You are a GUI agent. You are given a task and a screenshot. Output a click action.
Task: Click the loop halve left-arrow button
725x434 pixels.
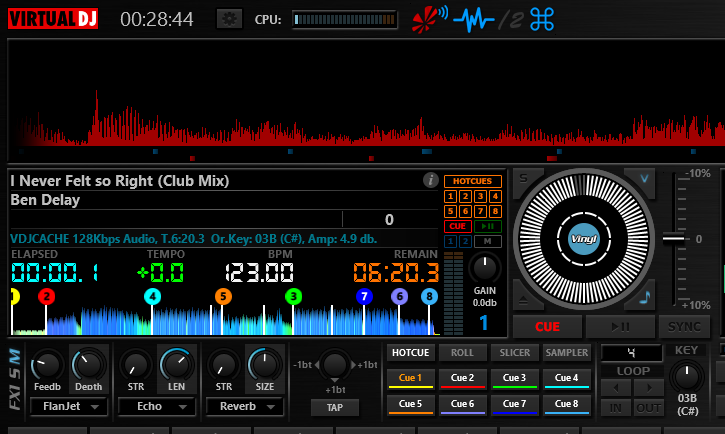tap(615, 388)
